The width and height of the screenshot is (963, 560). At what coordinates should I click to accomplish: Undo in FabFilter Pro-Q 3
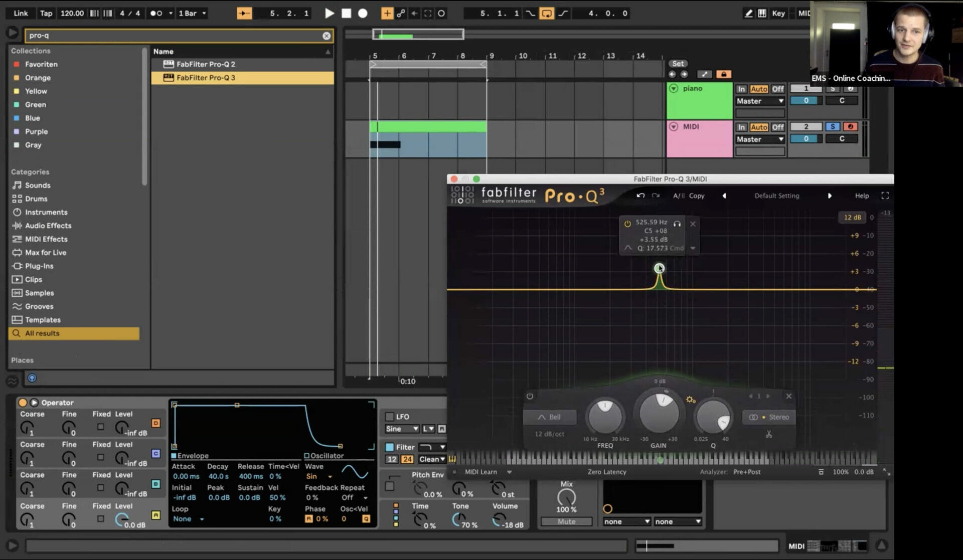click(640, 196)
